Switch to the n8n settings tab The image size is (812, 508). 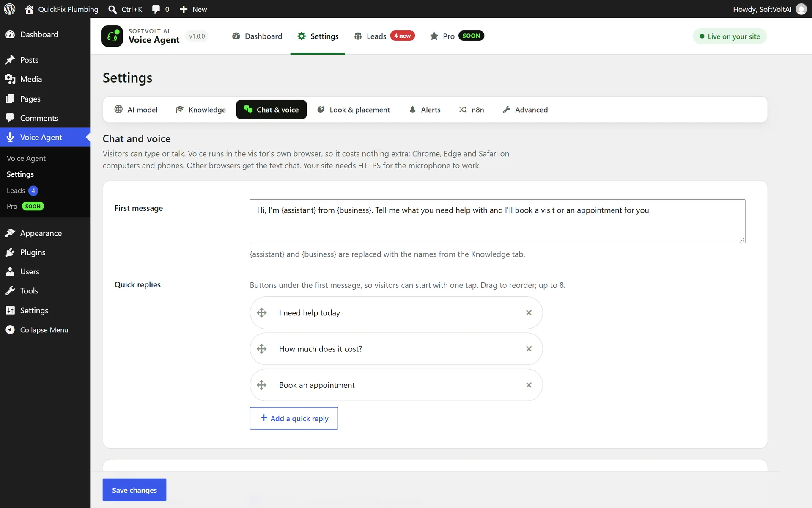click(x=472, y=110)
